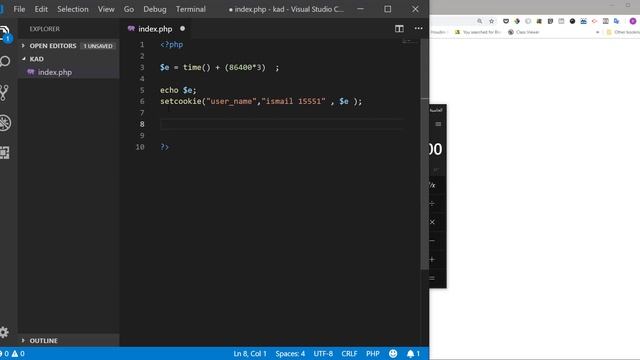The width and height of the screenshot is (640, 360).
Task: Switch to the index.php editor tab
Action: pyautogui.click(x=155, y=29)
